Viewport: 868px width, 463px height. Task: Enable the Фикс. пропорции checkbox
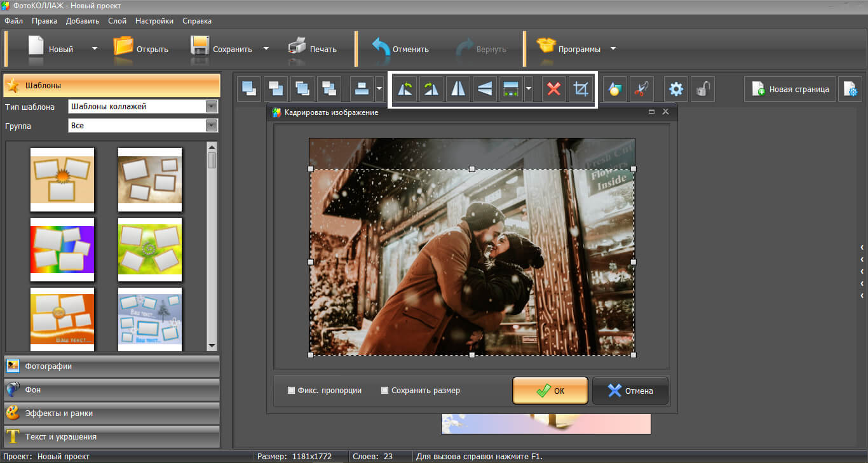[291, 391]
